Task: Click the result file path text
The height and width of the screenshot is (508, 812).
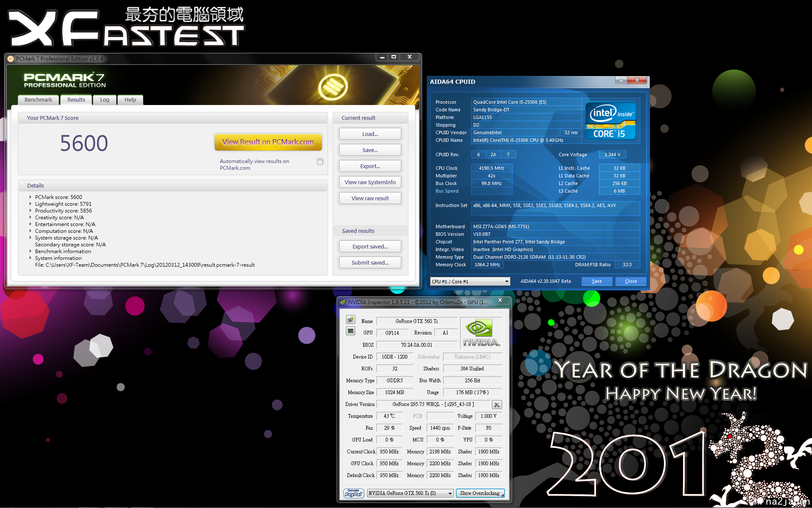Action: pyautogui.click(x=145, y=265)
